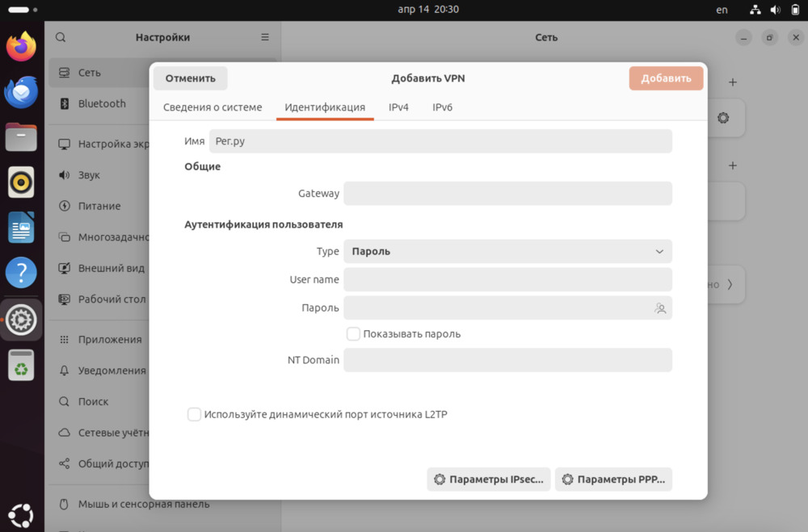Expand the Type dropdown showing Пароль
This screenshot has width=808, height=532.
pyautogui.click(x=507, y=251)
